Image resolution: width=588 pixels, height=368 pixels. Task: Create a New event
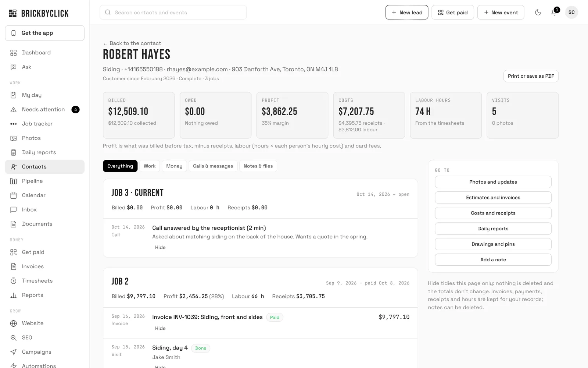501,13
